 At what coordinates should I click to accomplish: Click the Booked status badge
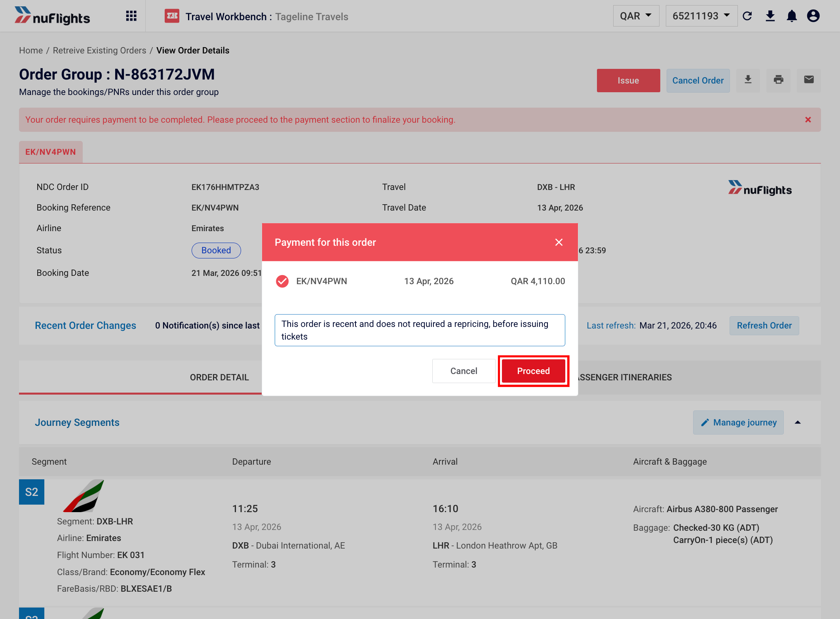(216, 250)
